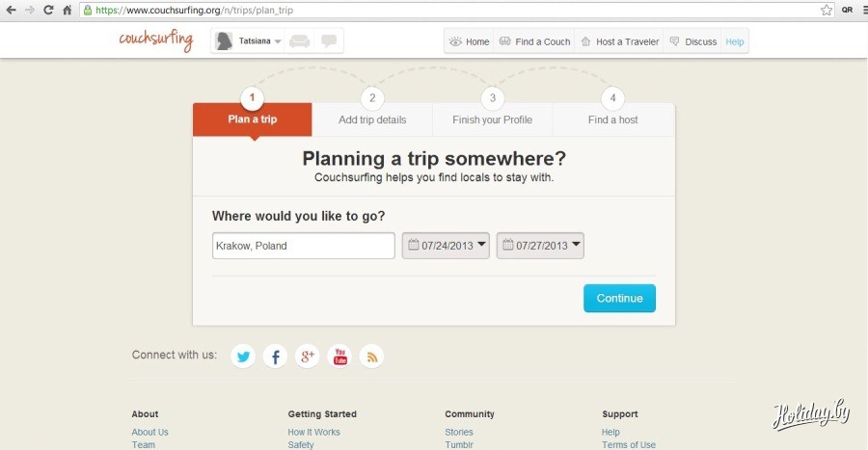
Task: Reload the page in browser
Action: (48, 10)
